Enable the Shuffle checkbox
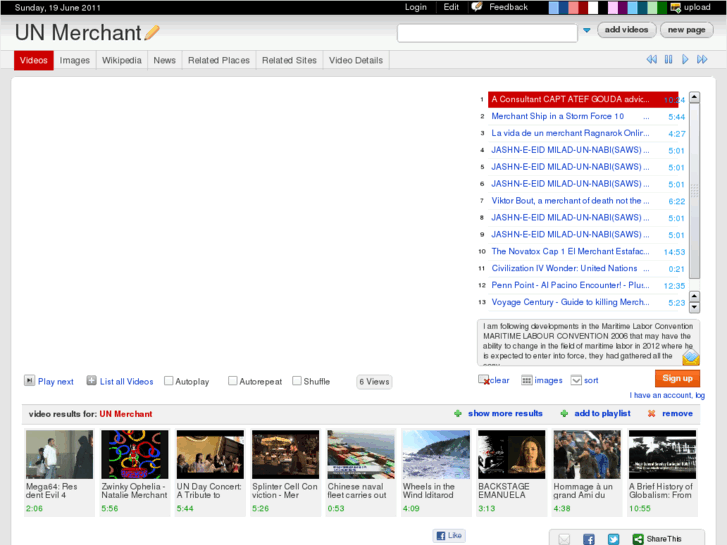Viewport: 727px width, 545px height. [297, 381]
